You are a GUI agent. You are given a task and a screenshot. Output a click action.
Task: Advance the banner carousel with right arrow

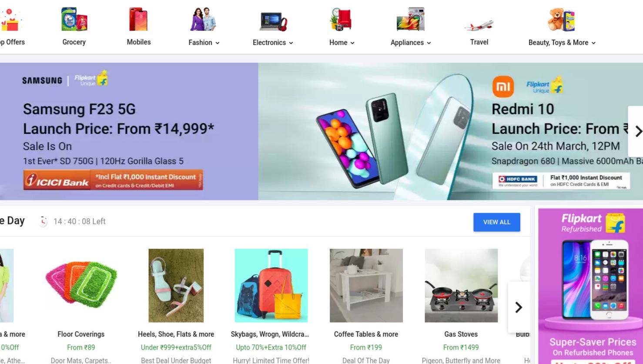coord(636,131)
